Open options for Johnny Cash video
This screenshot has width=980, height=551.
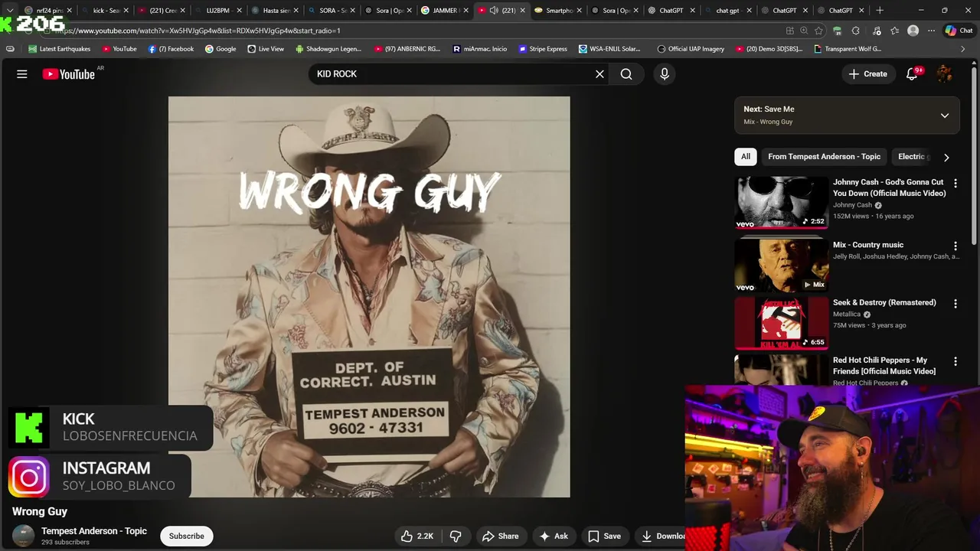[955, 184]
